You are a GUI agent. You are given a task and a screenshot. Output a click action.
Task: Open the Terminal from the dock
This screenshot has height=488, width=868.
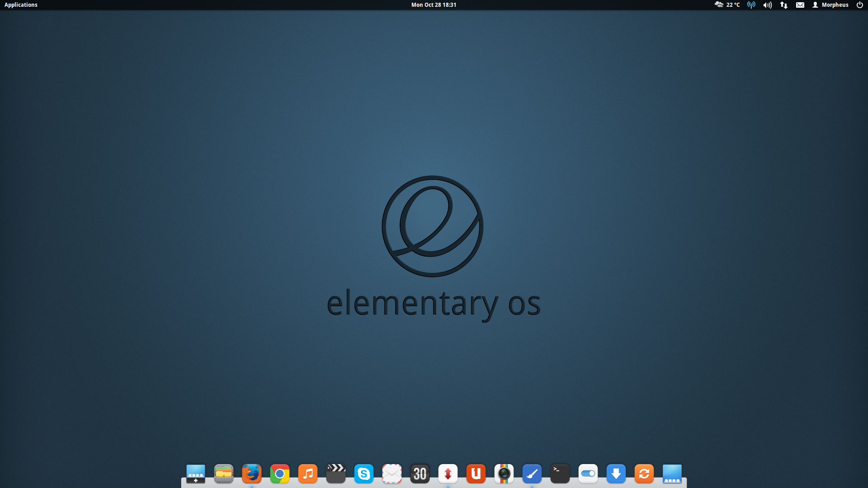coord(560,474)
